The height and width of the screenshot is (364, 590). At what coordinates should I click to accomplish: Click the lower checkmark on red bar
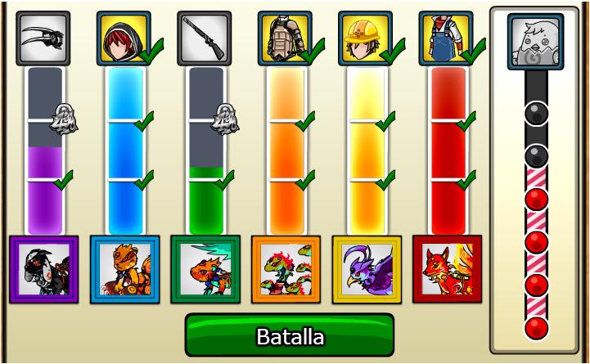click(x=466, y=180)
